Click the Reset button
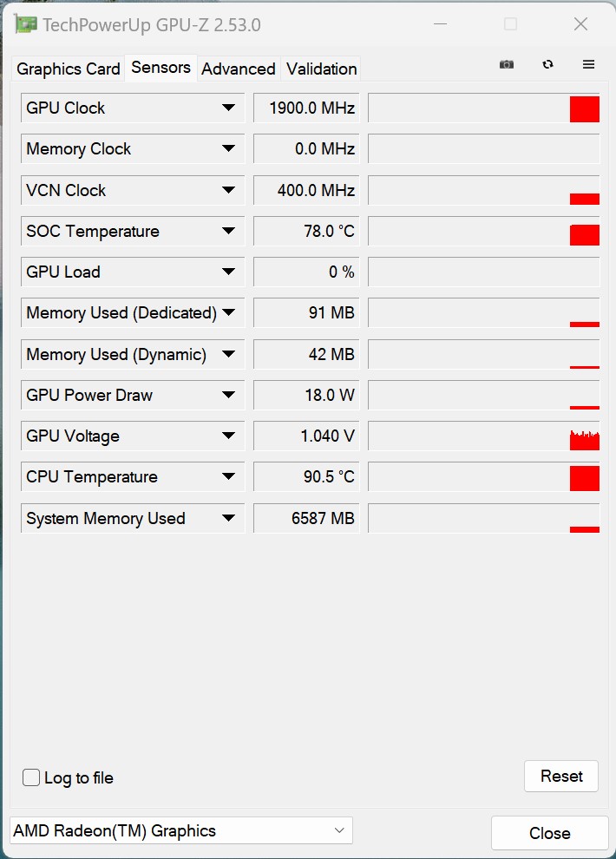This screenshot has height=859, width=616. coord(561,776)
